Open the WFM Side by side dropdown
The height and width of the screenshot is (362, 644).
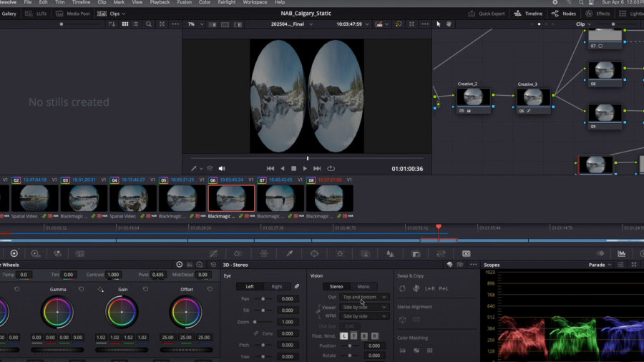tap(364, 316)
